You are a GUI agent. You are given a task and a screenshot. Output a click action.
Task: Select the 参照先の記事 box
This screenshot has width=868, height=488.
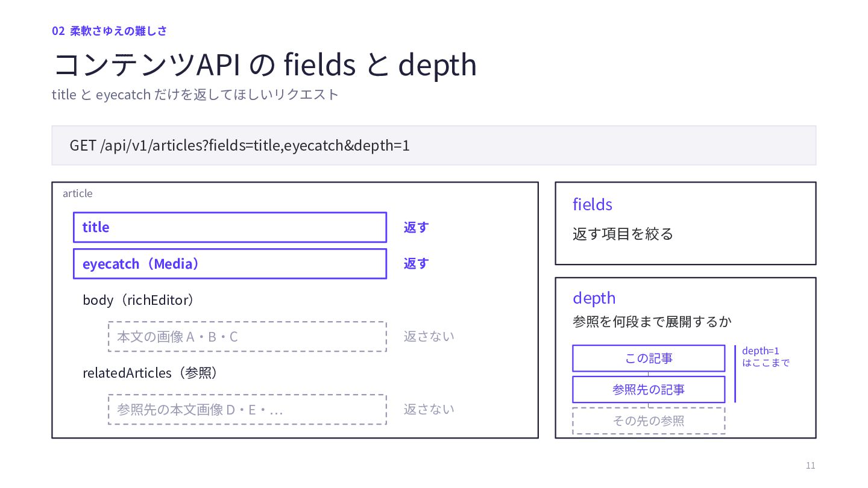(x=649, y=390)
